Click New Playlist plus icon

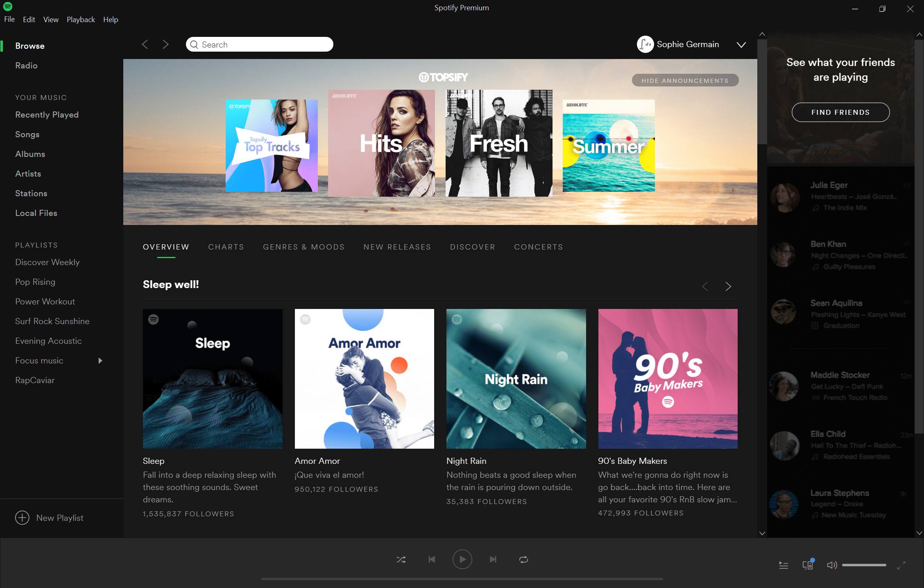(x=22, y=518)
